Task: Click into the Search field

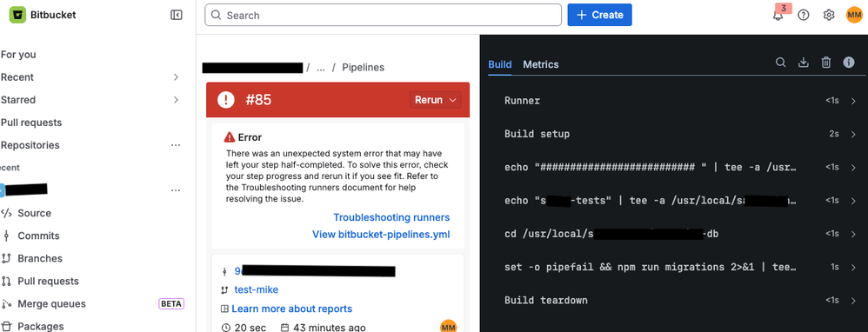Action: pos(383,15)
